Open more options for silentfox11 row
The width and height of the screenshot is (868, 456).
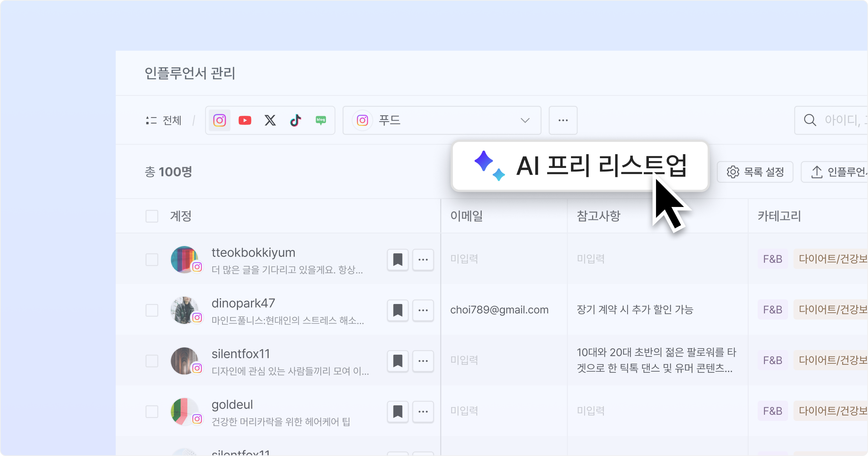pyautogui.click(x=423, y=361)
